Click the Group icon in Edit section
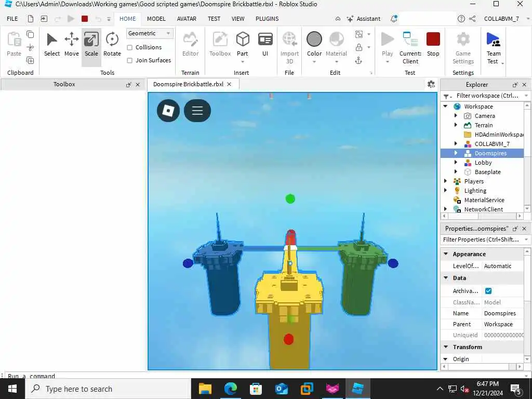532x399 pixels. coord(358,34)
